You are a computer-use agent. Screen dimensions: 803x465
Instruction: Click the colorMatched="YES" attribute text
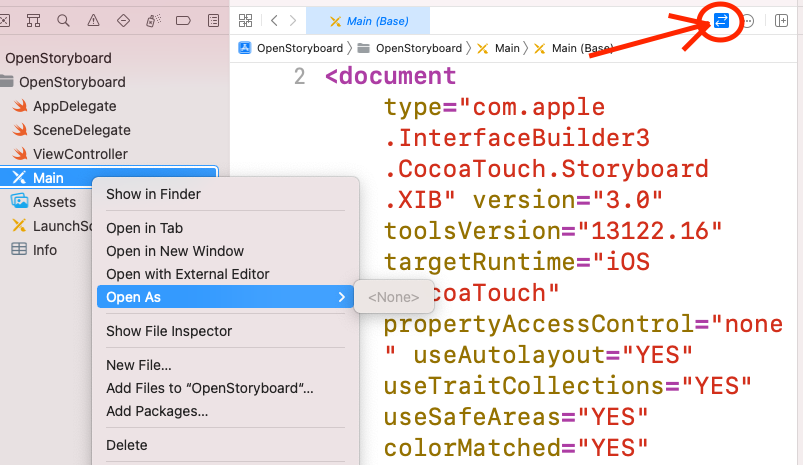(x=516, y=449)
